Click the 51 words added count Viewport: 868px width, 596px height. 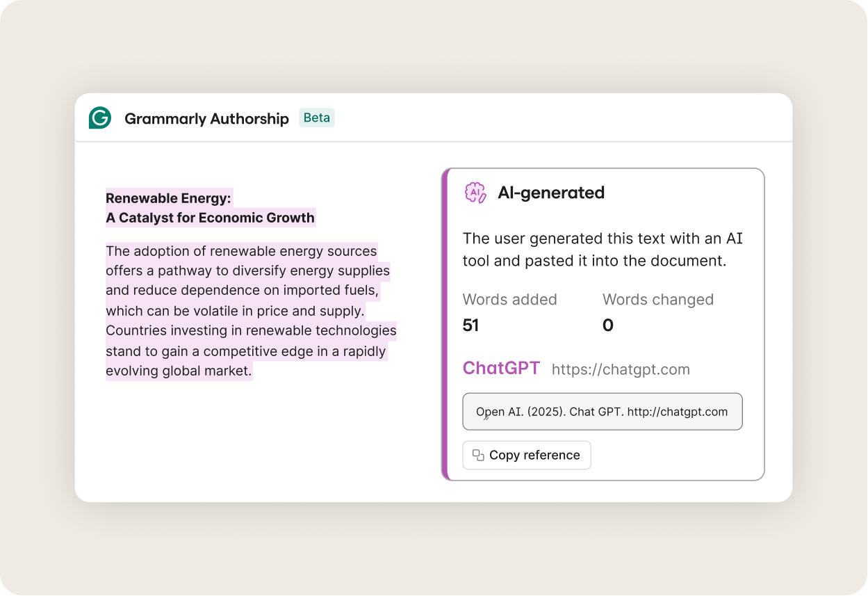point(470,325)
